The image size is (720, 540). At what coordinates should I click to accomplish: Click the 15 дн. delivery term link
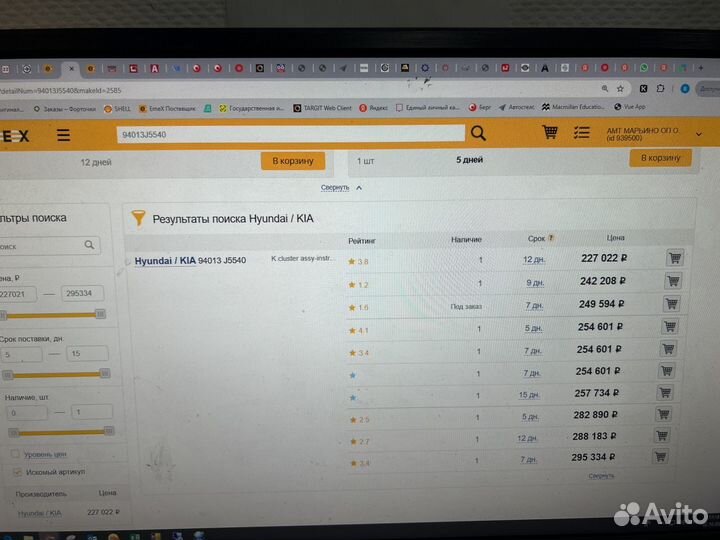coord(529,395)
